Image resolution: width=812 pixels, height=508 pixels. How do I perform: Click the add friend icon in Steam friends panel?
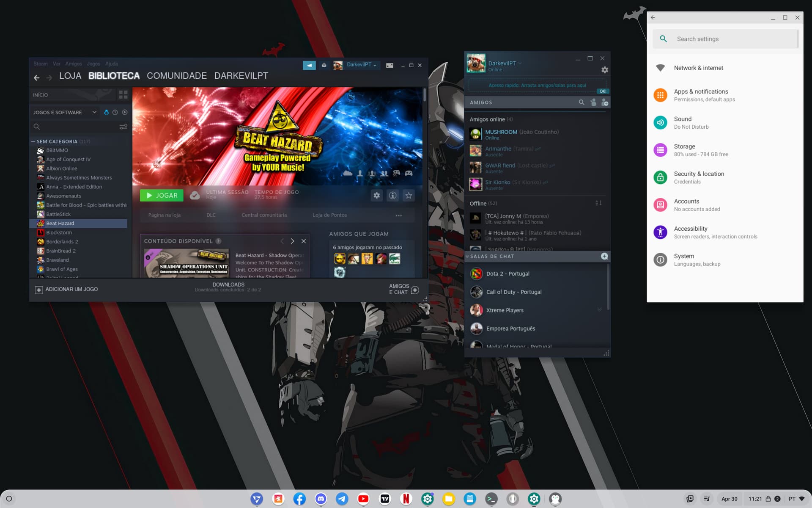(x=604, y=102)
